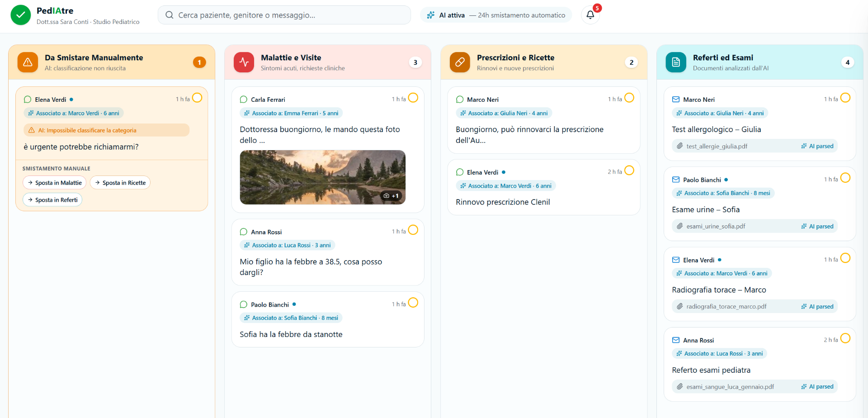Screen dimensions: 868x418
Task: Click Malattie e Visite heartbeat icon
Action: [244, 62]
